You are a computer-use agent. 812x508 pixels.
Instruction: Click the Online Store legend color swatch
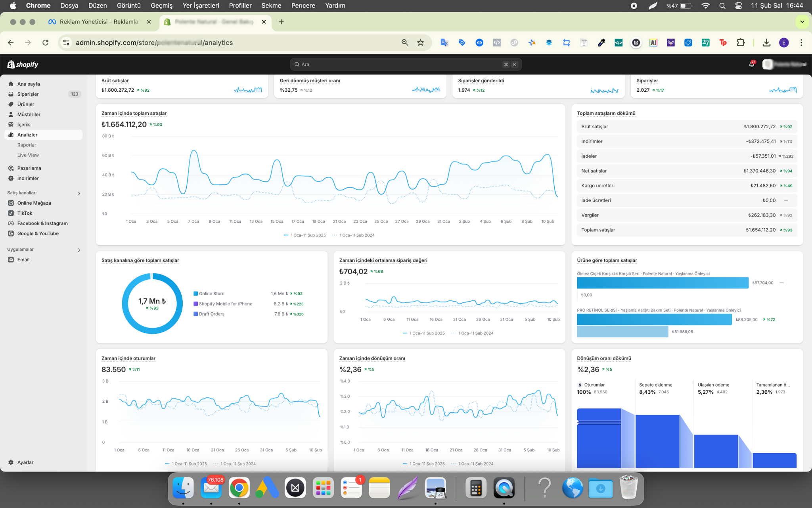(195, 294)
